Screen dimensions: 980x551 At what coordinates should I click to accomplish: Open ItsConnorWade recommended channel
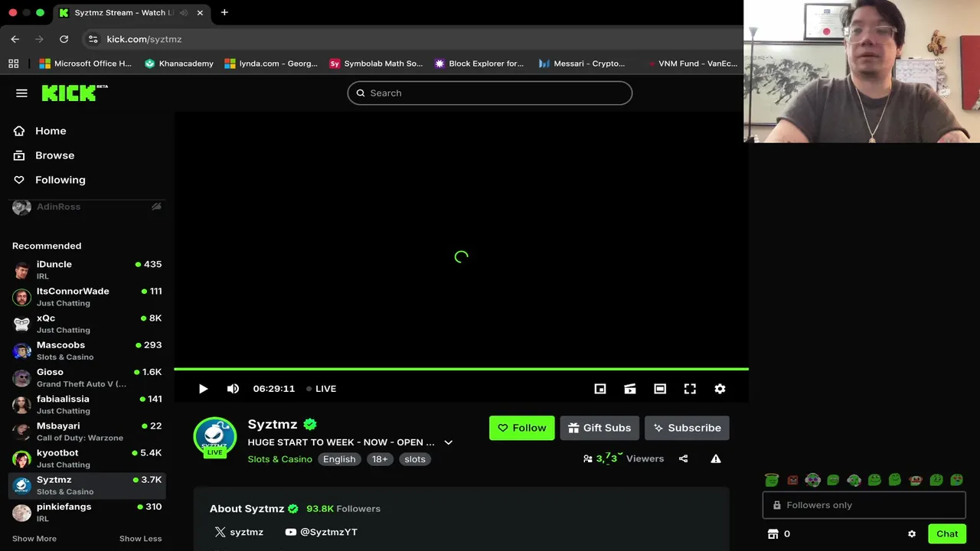click(x=88, y=296)
